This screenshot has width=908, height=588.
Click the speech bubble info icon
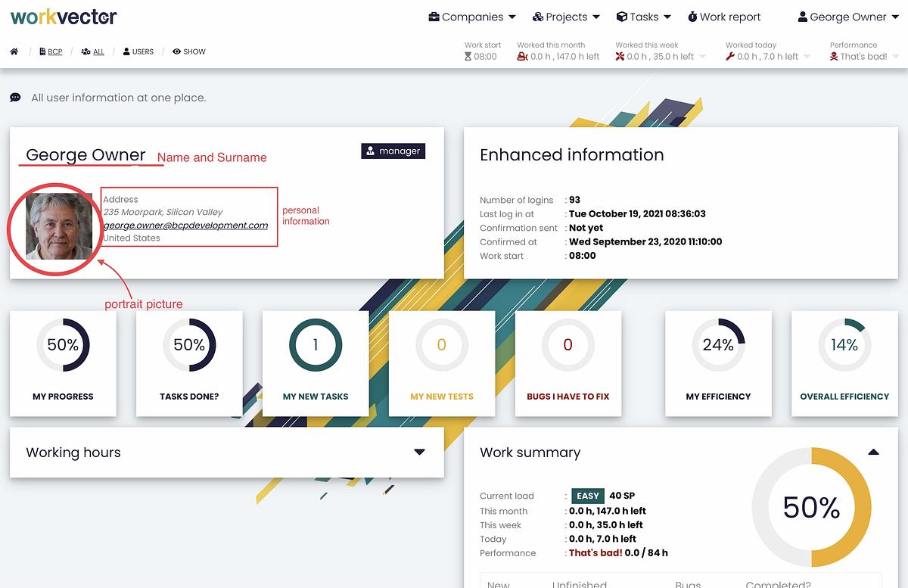15,98
